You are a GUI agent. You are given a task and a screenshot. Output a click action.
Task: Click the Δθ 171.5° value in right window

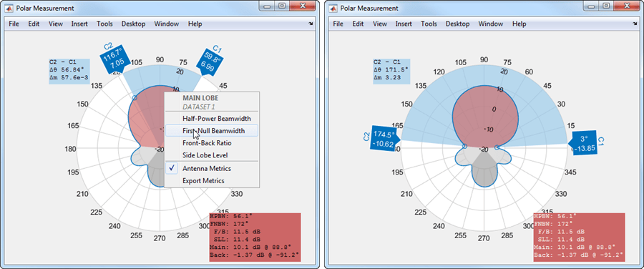[391, 69]
